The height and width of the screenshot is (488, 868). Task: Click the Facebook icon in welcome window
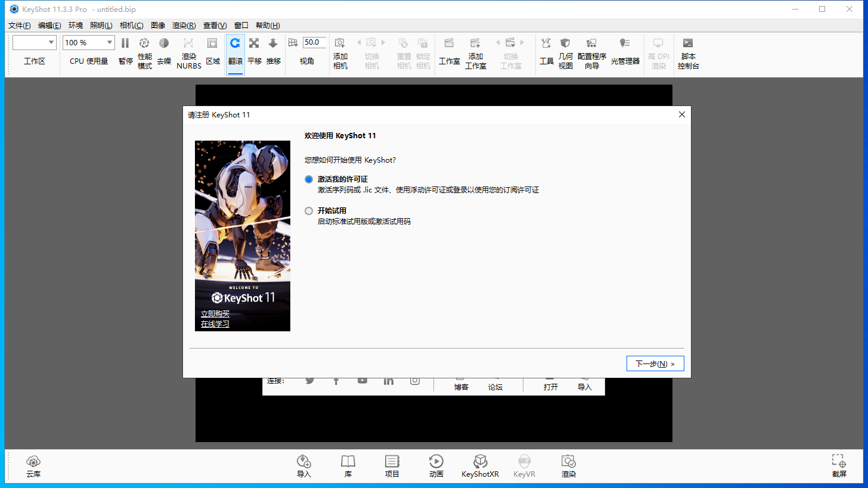click(336, 381)
